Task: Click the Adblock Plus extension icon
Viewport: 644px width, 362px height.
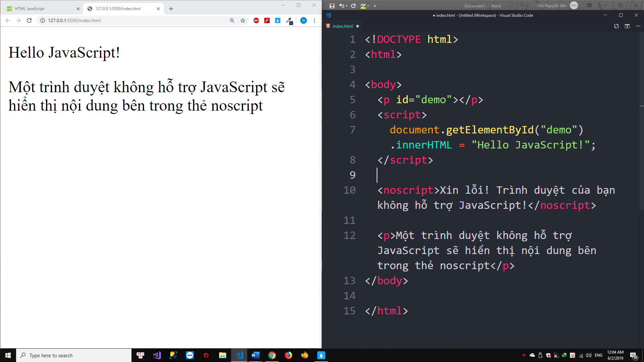Action: [256, 20]
